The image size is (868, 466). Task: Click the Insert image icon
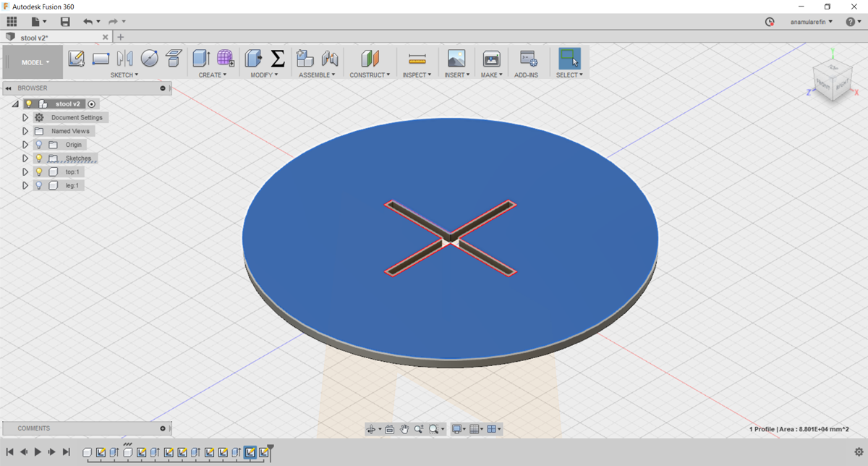[456, 59]
